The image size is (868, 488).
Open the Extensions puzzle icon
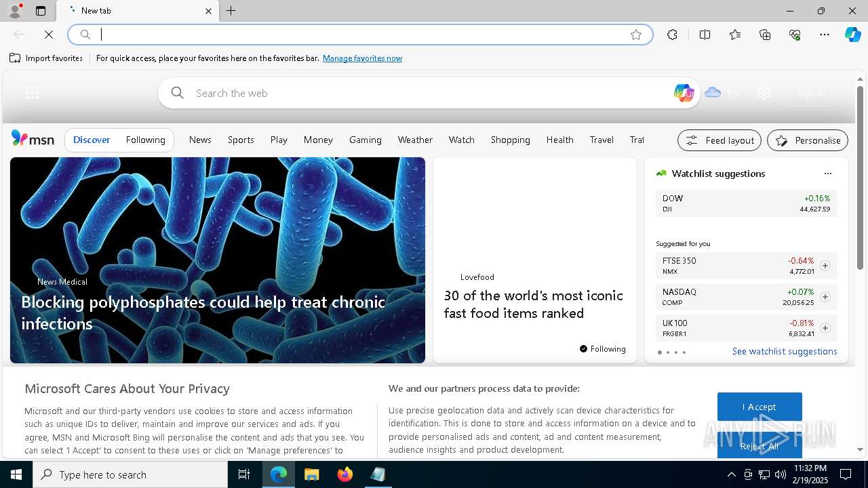672,35
